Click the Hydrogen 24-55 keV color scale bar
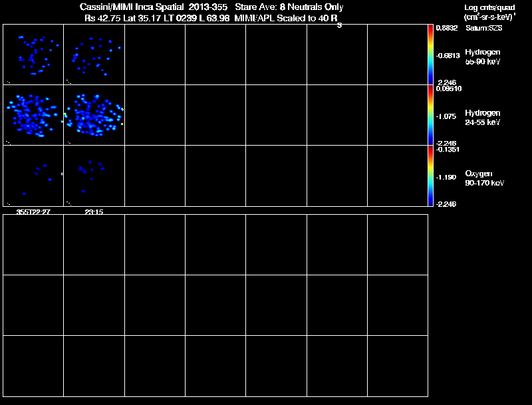532x405 pixels. 430,115
